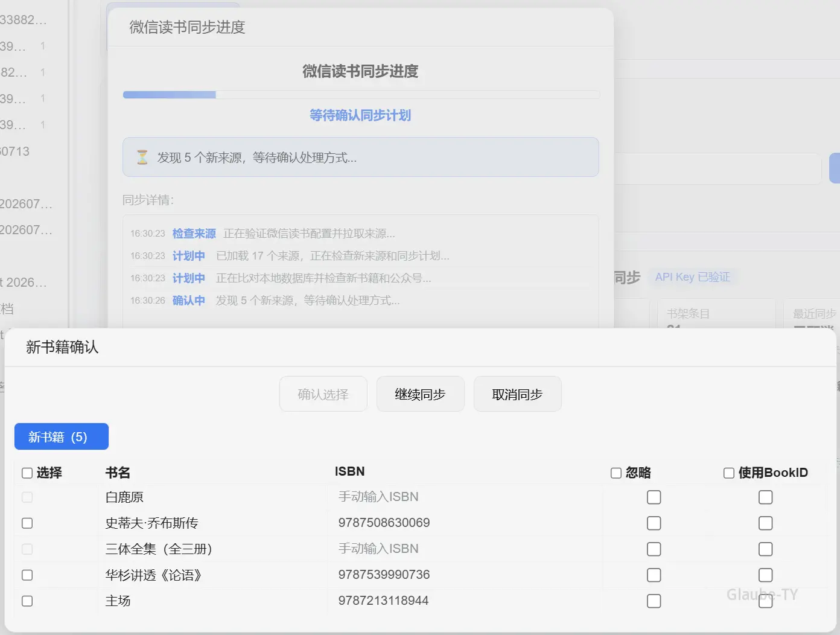Click the 等待确认同步计划 status text

tap(360, 115)
